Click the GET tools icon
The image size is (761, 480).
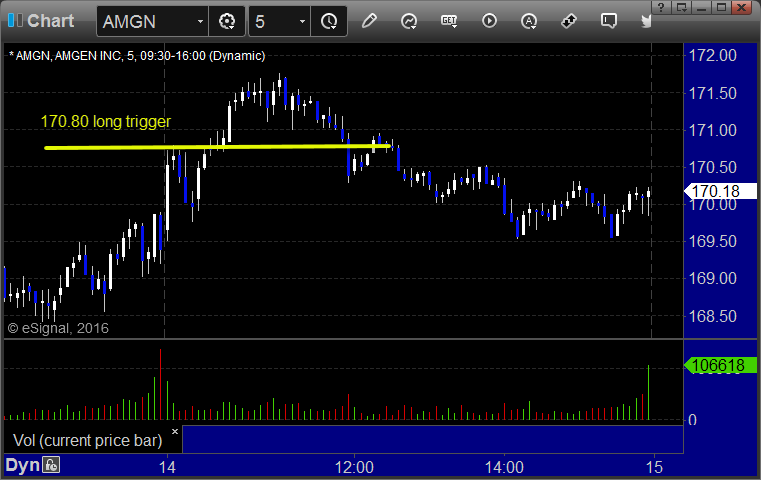(x=449, y=21)
